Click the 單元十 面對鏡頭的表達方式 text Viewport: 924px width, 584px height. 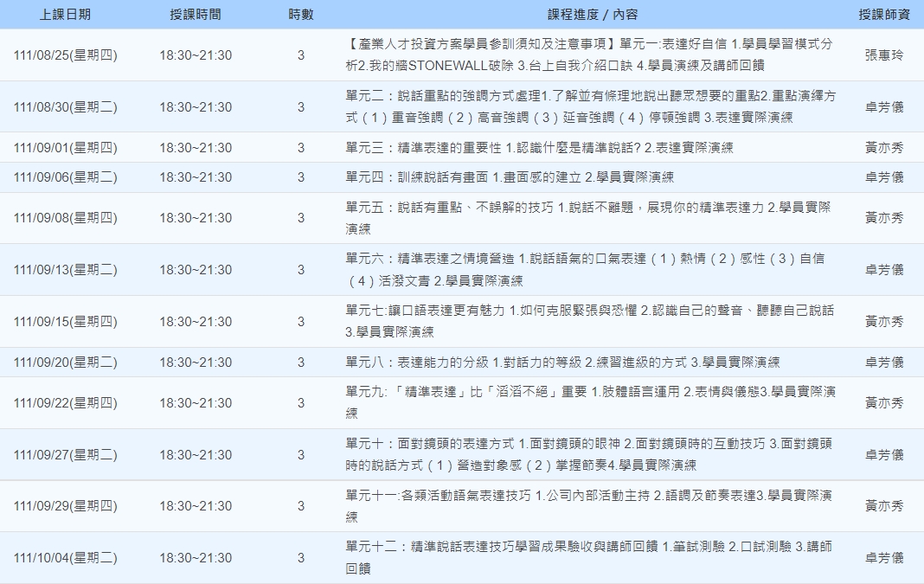point(589,454)
